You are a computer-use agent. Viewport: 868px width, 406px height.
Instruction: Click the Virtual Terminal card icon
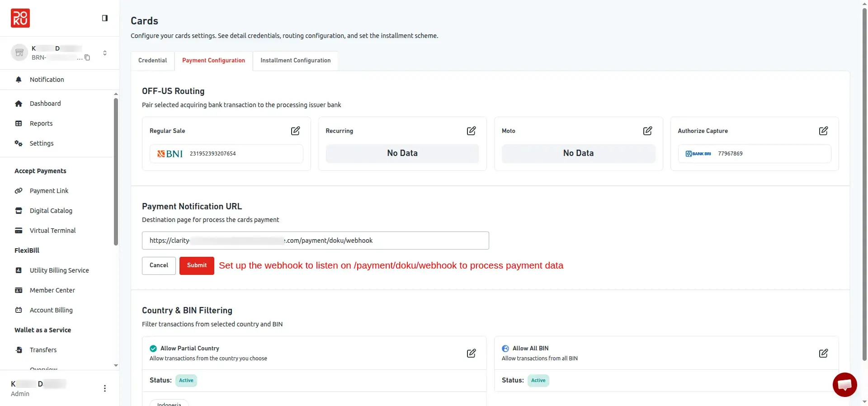point(19,231)
